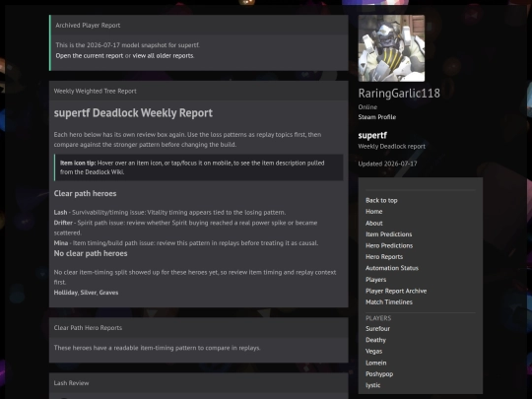532x399 pixels.
Task: Click the supertf Deadlock Weekly Report heading
Action: point(133,112)
